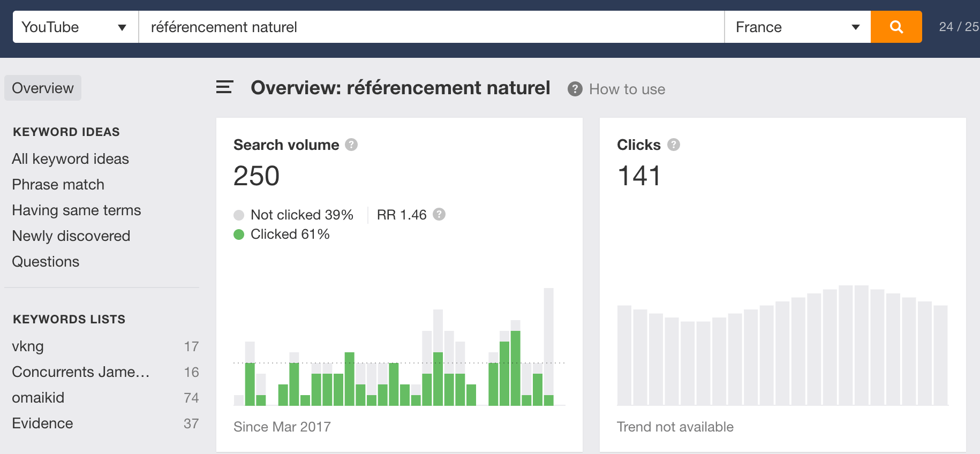This screenshot has height=454, width=980.
Task: Click the Trend not available caption
Action: 675,427
